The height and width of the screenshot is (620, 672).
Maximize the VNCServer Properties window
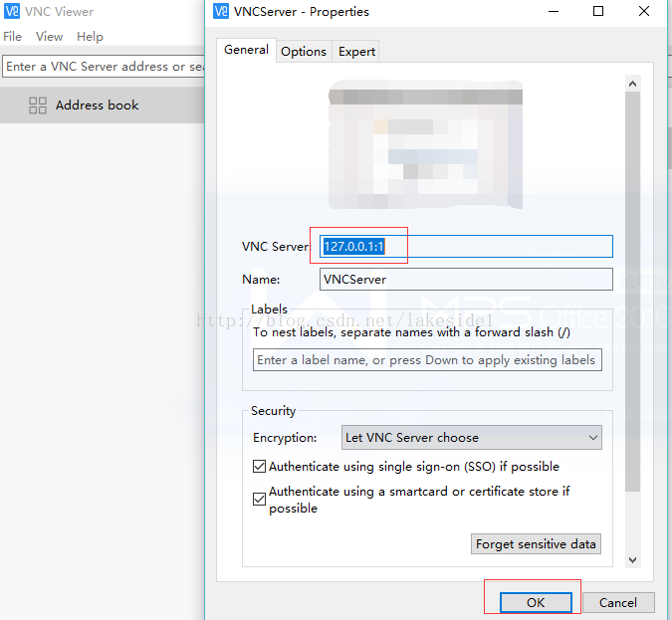click(598, 12)
